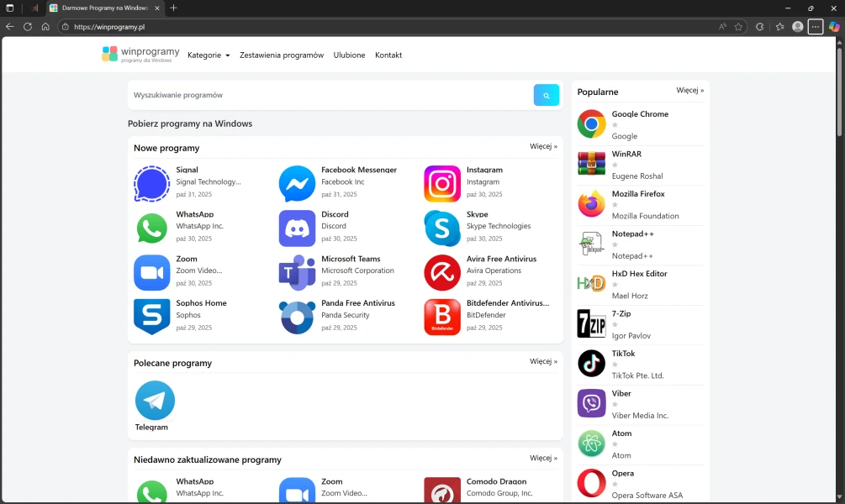Screen dimensions: 845x504
Task: Open the Discord app icon
Action: 297,228
